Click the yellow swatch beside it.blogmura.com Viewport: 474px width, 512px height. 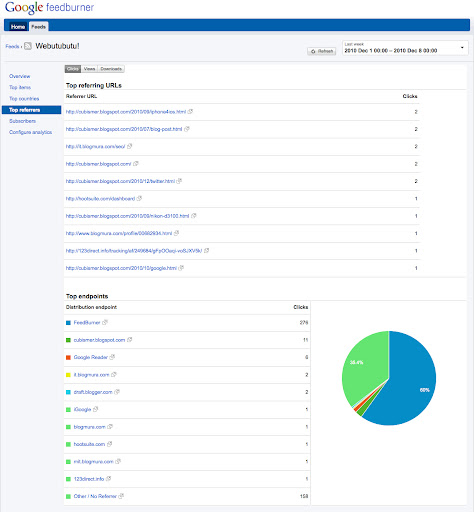click(x=68, y=375)
